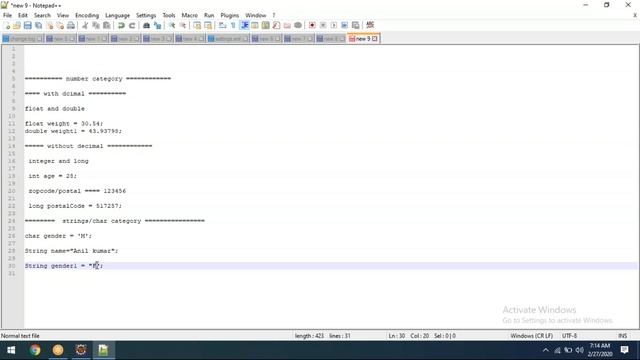Expand the hidden system tray icons chevron
Image resolution: width=640 pixels, height=360 pixels.
click(x=546, y=350)
